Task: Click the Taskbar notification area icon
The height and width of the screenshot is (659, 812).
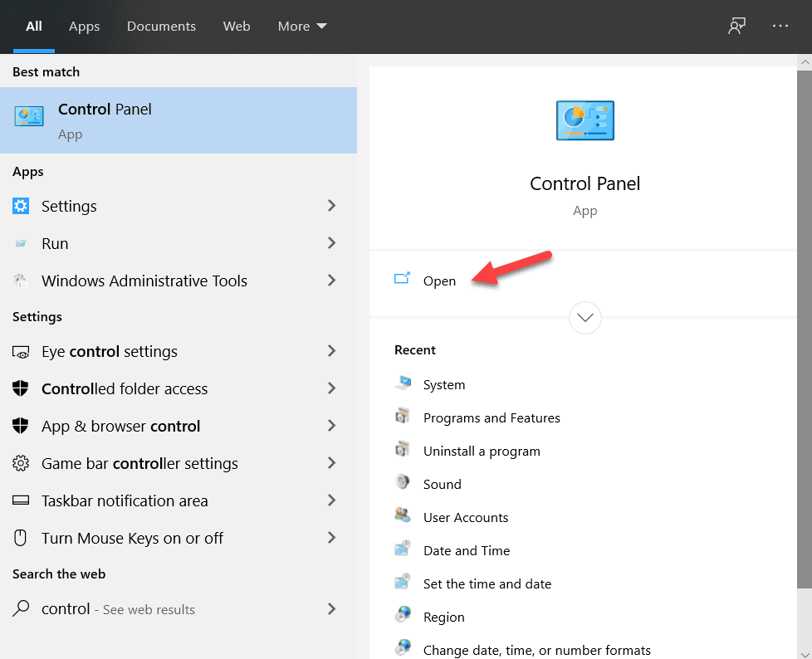Action: click(x=21, y=500)
